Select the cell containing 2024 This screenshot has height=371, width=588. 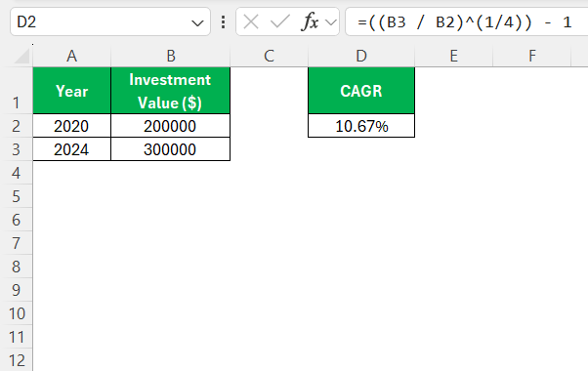click(x=71, y=149)
